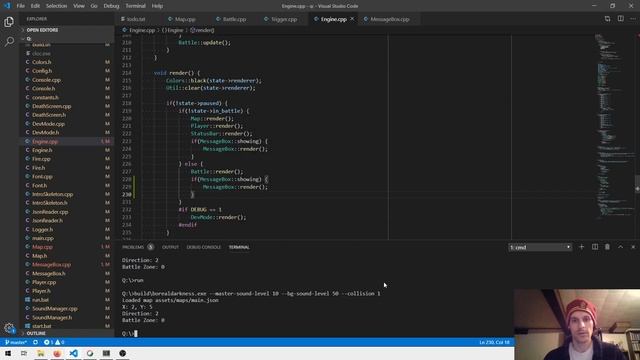Maximize the panel with the up chevron
This screenshot has height=360, width=640.
[620, 247]
